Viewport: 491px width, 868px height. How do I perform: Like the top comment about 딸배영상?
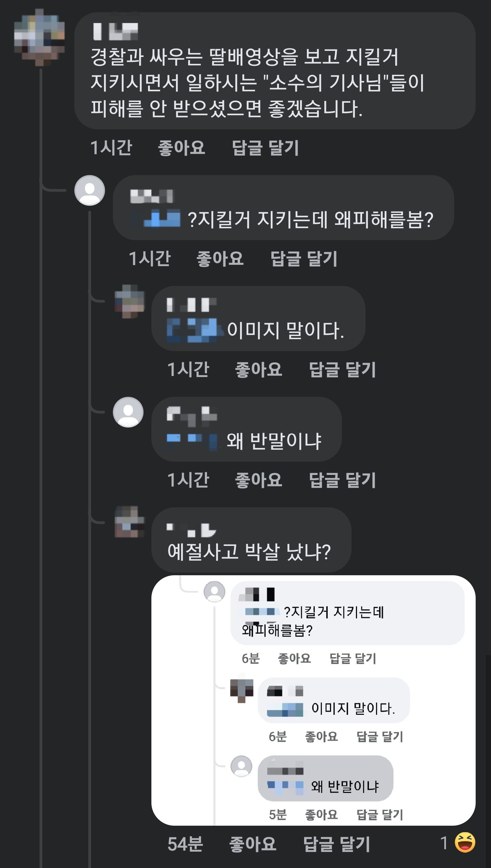181,148
